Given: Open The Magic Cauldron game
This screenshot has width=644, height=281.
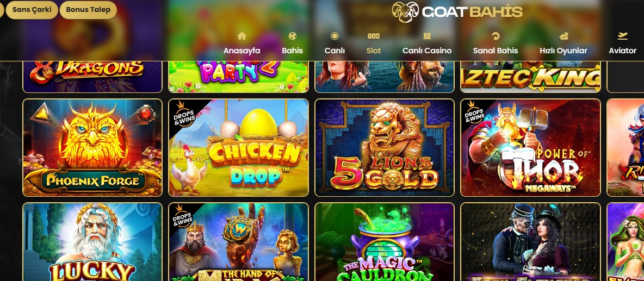Looking at the screenshot, I should pos(385,242).
